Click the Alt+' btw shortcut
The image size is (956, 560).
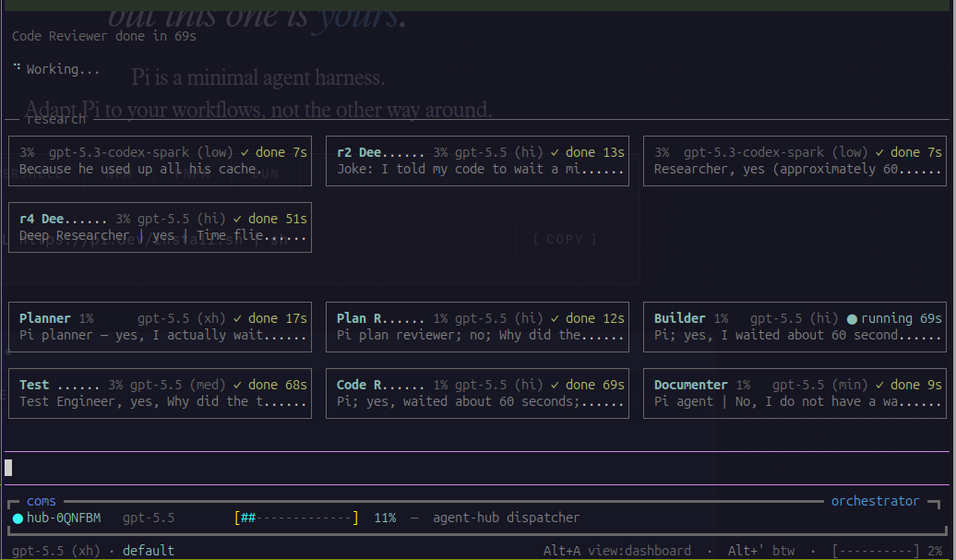761,551
